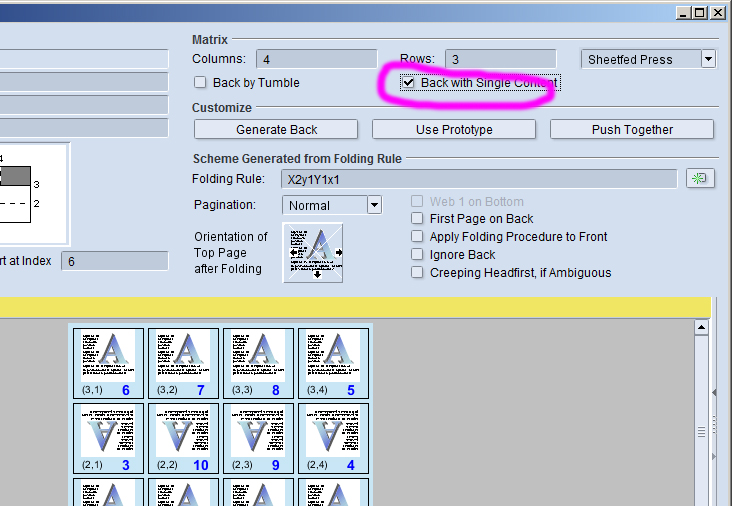Click the Orientation of Top Page icon

tap(313, 253)
